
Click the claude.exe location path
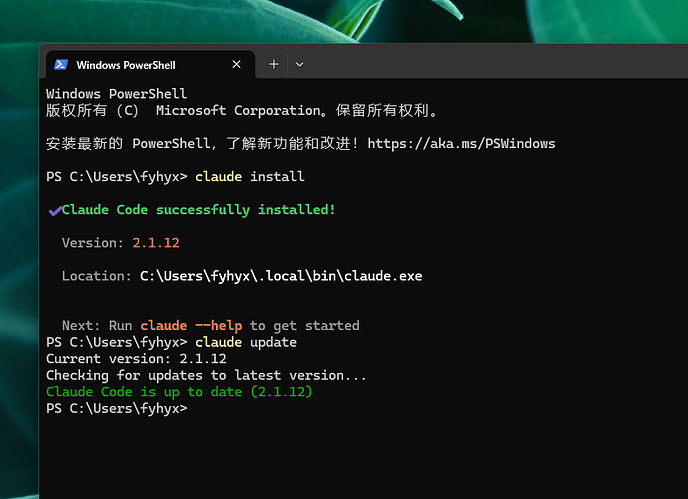281,276
